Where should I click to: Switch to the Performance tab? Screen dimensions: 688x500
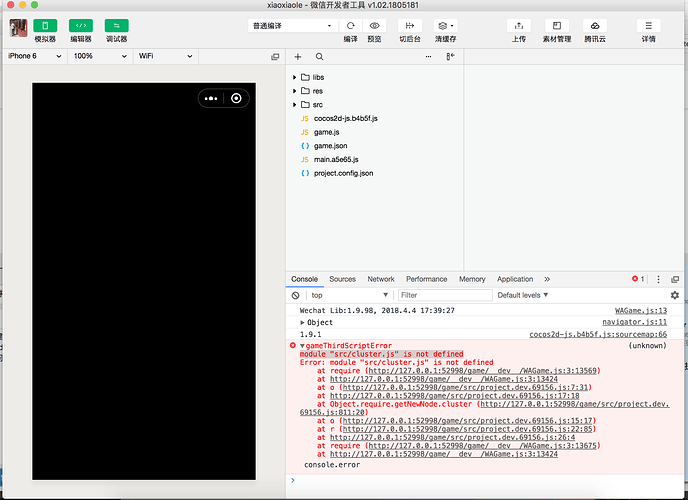[426, 279]
